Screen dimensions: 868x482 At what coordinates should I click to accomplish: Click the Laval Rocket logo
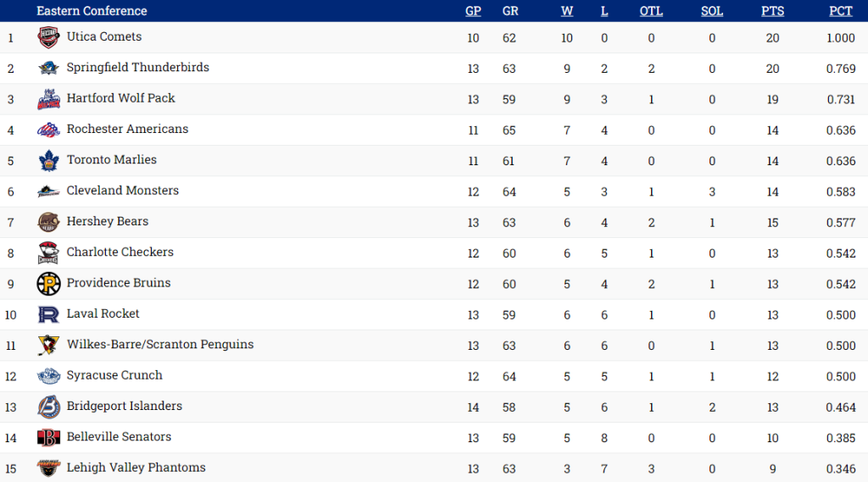(48, 314)
